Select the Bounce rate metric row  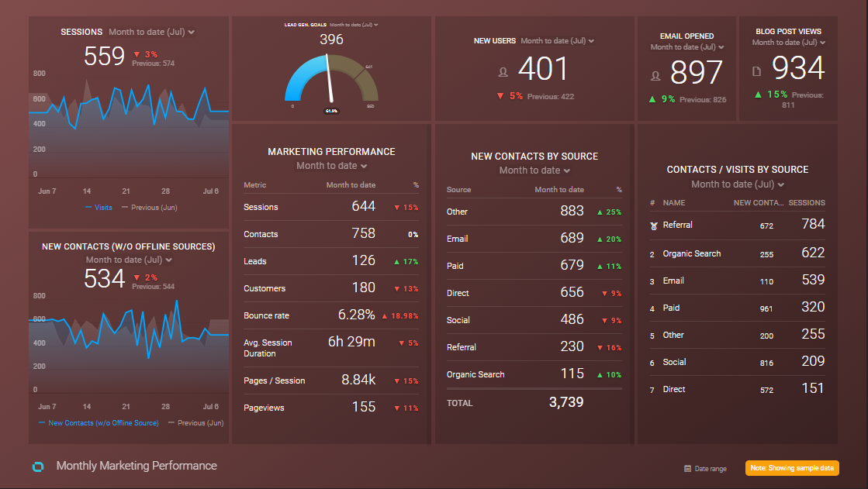pyautogui.click(x=330, y=315)
